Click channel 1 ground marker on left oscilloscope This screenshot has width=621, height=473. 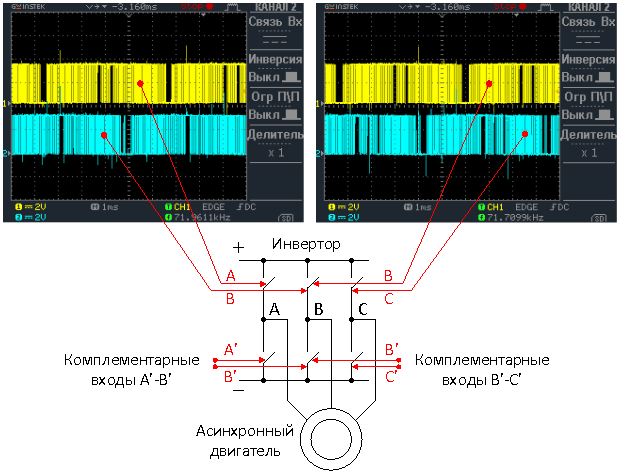(x=6, y=103)
